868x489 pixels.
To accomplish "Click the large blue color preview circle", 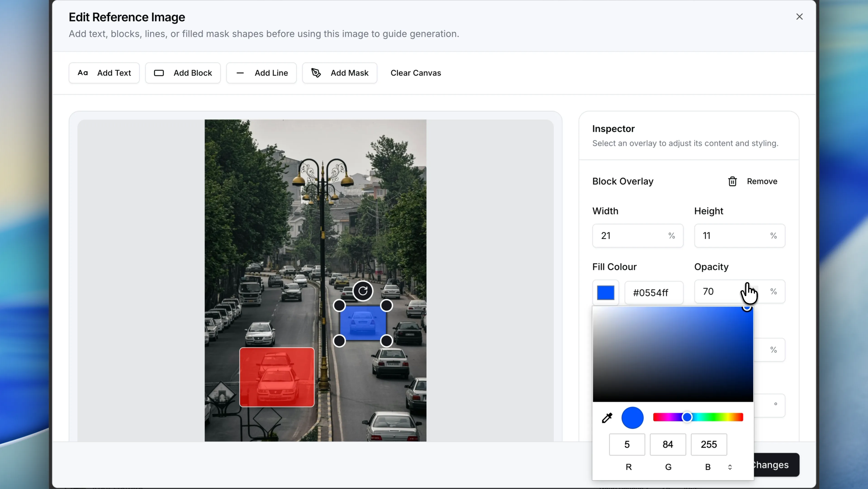I will (x=632, y=417).
